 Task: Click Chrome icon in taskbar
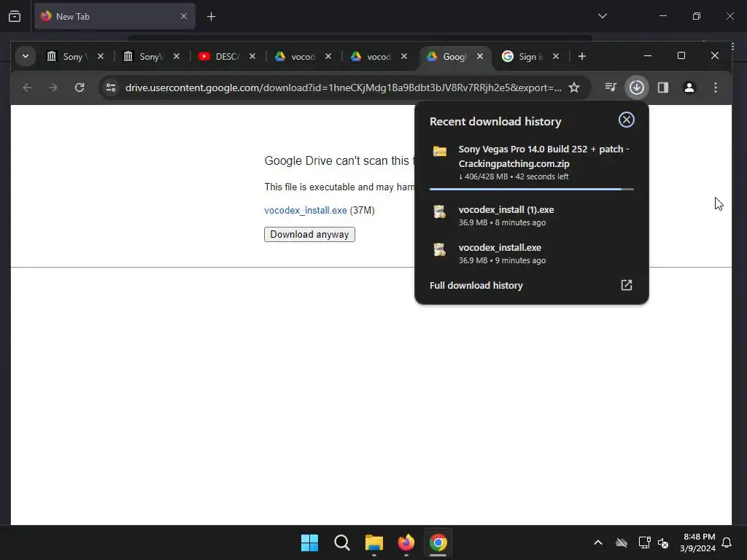coord(438,542)
